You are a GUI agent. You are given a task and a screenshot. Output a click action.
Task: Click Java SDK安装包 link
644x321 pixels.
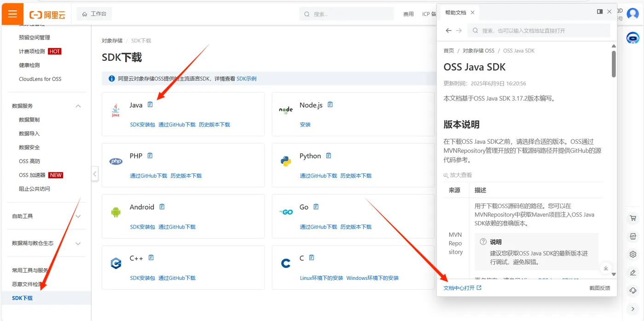[x=143, y=124]
